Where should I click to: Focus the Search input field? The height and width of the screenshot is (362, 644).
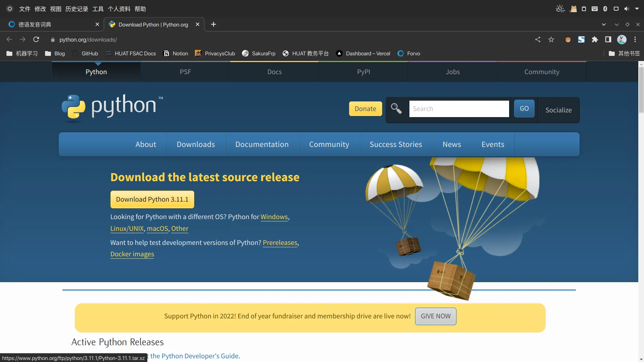pyautogui.click(x=459, y=109)
